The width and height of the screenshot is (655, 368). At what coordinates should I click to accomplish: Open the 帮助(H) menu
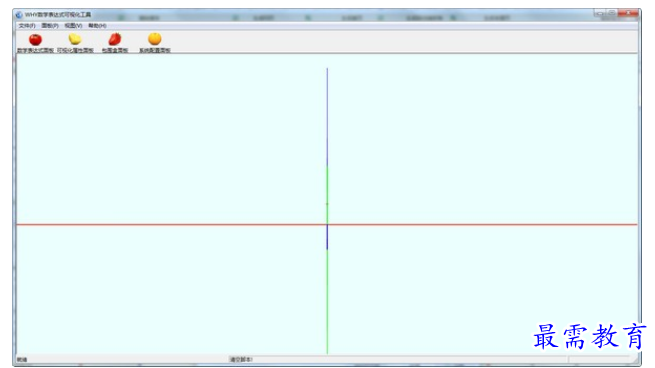[x=97, y=26]
